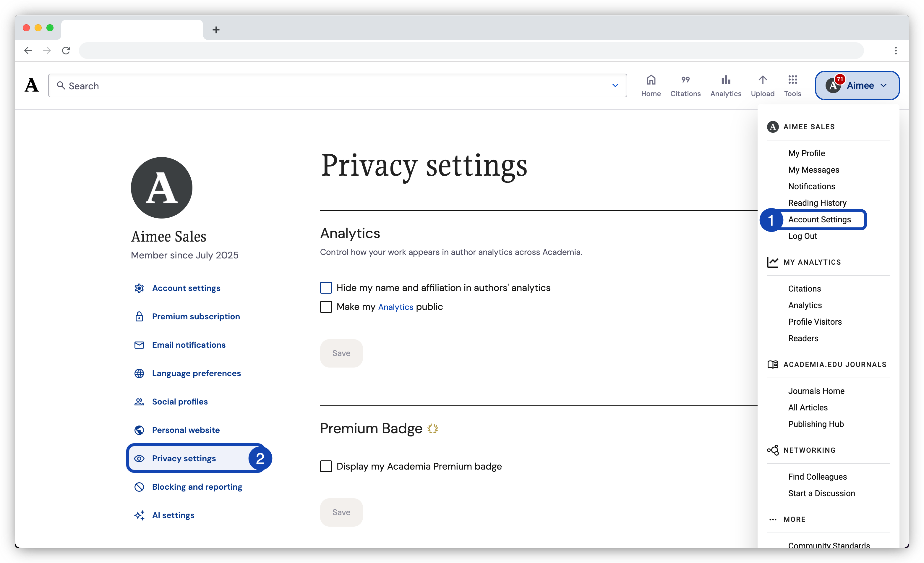Image resolution: width=924 pixels, height=563 pixels.
Task: Open a new browser tab
Action: click(x=215, y=30)
